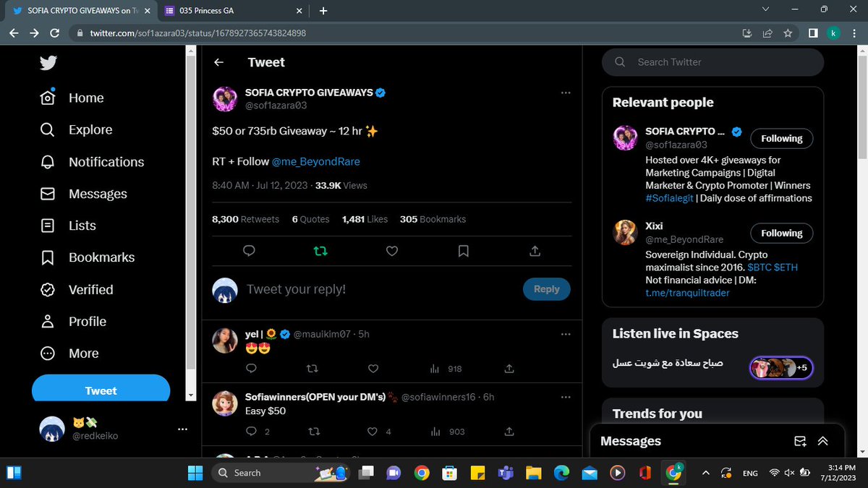Undo the green retweet on main tweet

[x=320, y=251]
